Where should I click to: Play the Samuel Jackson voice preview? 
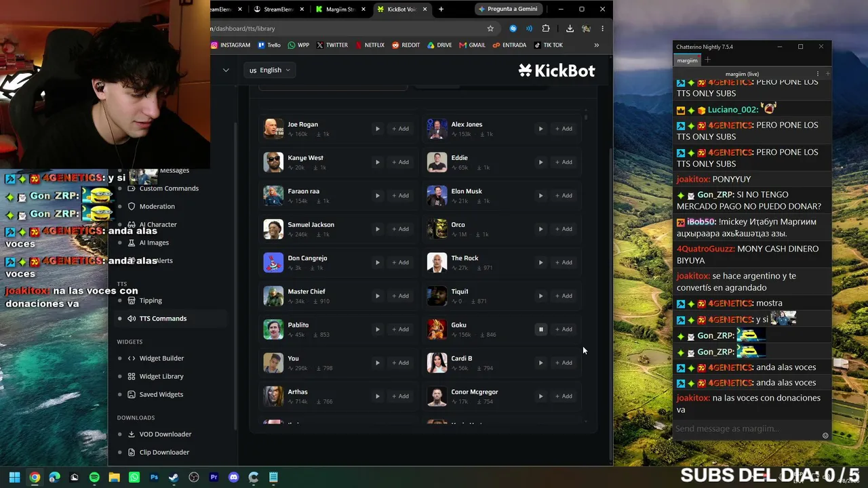pos(378,229)
